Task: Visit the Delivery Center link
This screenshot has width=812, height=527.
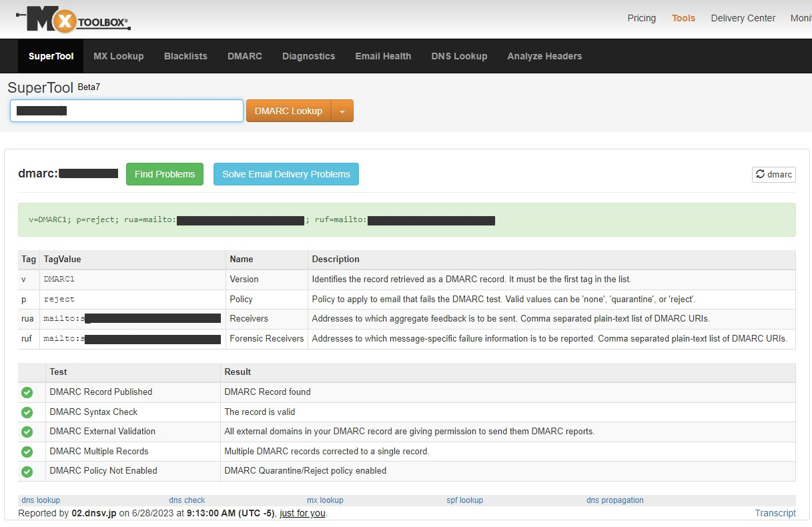Action: 743,18
